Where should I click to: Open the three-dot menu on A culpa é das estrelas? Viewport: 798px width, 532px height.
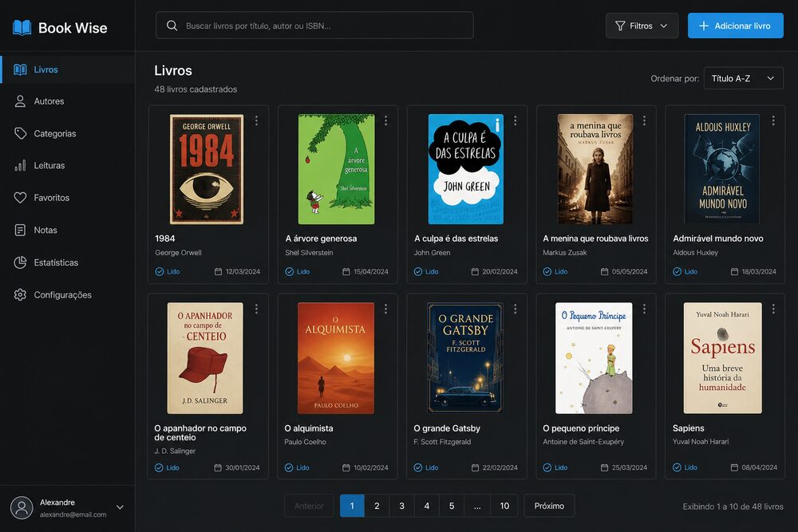pyautogui.click(x=515, y=120)
